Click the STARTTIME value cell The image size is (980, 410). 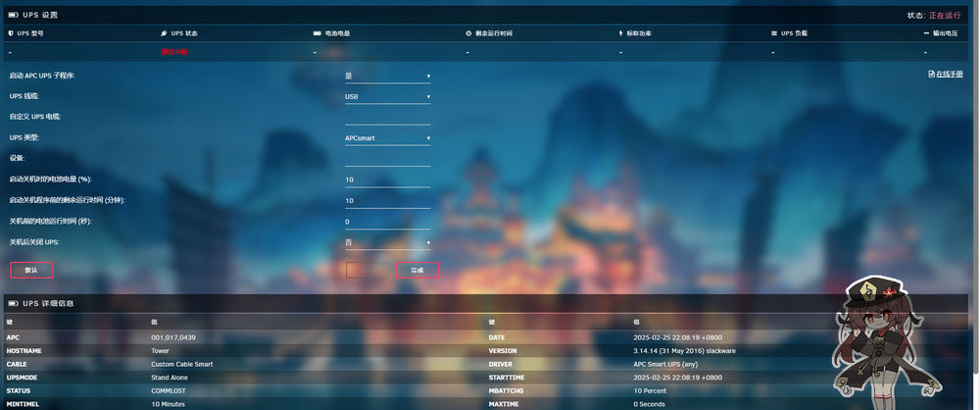pos(677,378)
